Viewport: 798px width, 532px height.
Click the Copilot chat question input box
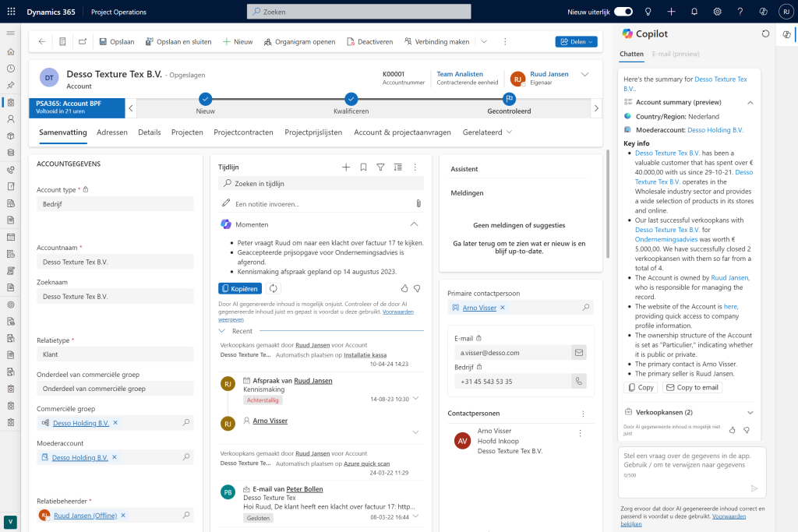[x=692, y=472]
